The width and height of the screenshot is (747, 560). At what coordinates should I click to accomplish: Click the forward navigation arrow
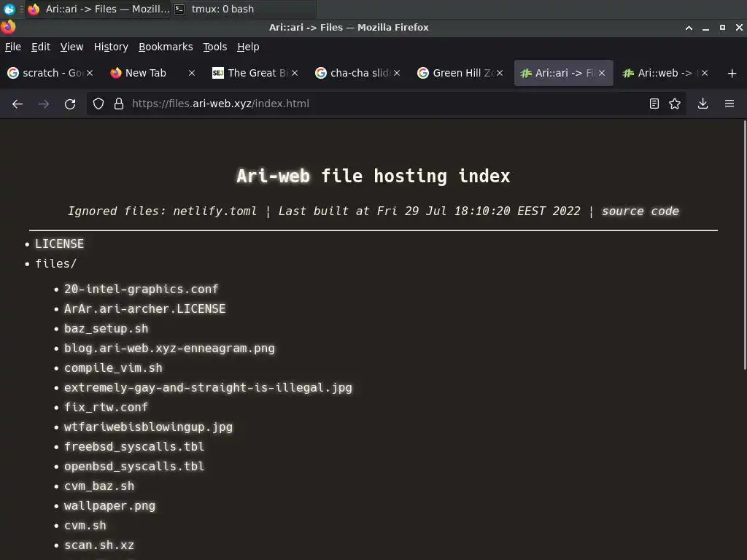click(x=43, y=104)
